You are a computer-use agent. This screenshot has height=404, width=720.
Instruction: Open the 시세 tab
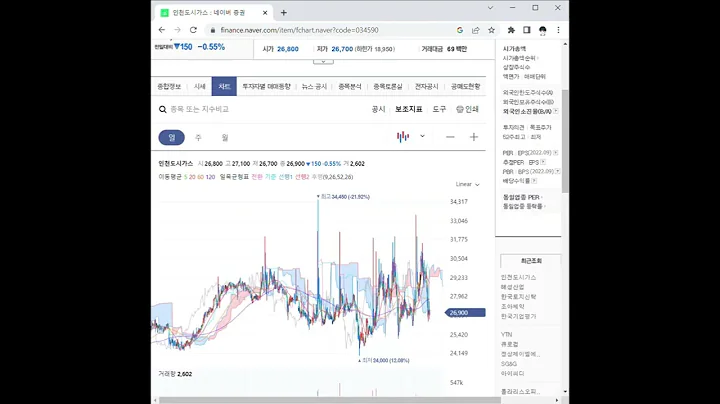tap(199, 86)
